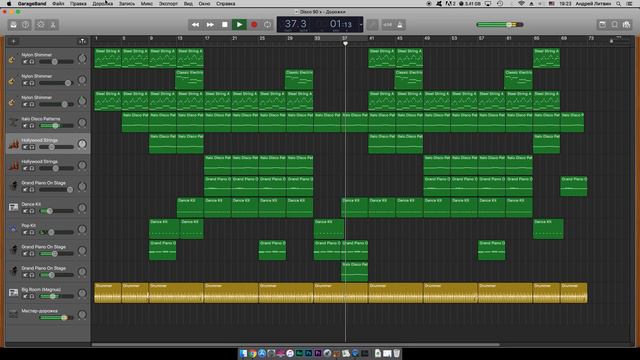This screenshot has height=360, width=640.
Task: Open the Media Browser
Action: coord(627,25)
